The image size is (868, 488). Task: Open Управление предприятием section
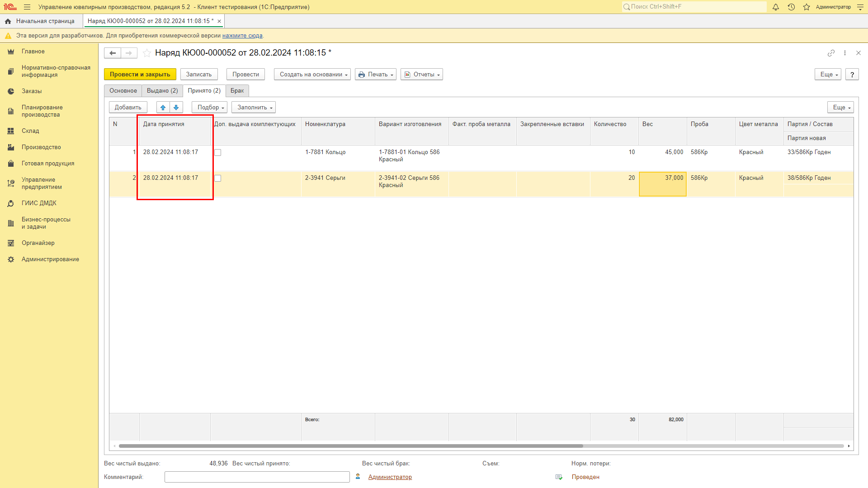(x=42, y=183)
